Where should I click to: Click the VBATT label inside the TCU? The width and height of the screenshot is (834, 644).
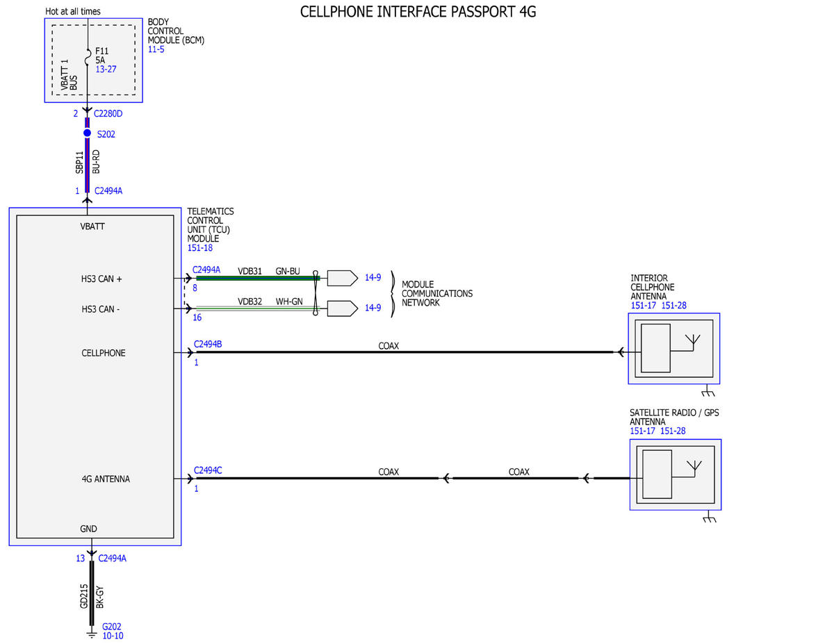(x=93, y=226)
